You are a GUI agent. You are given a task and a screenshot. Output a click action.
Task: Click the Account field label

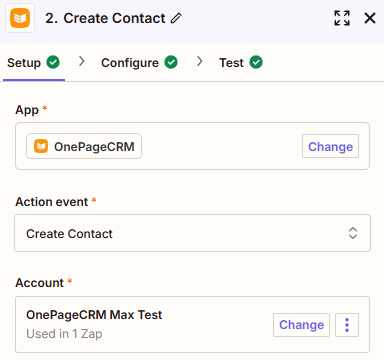39,283
